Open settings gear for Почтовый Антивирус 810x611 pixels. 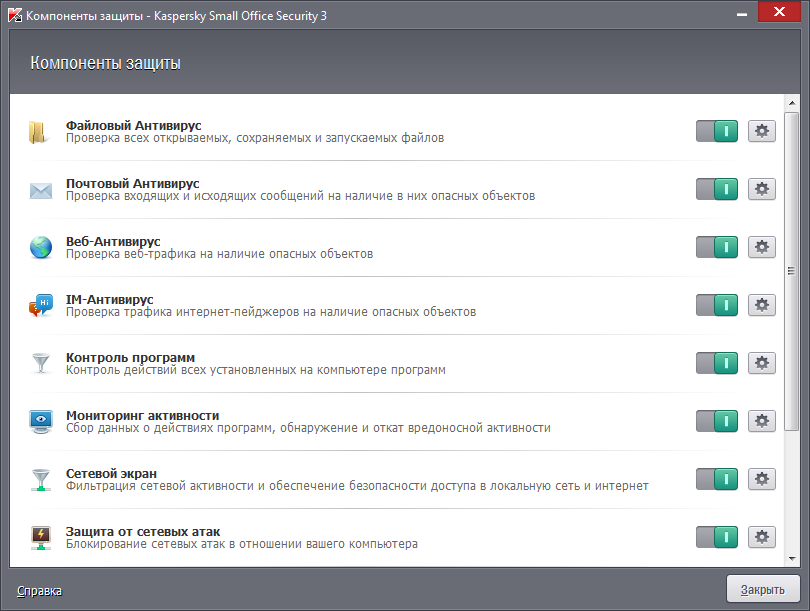click(x=761, y=189)
